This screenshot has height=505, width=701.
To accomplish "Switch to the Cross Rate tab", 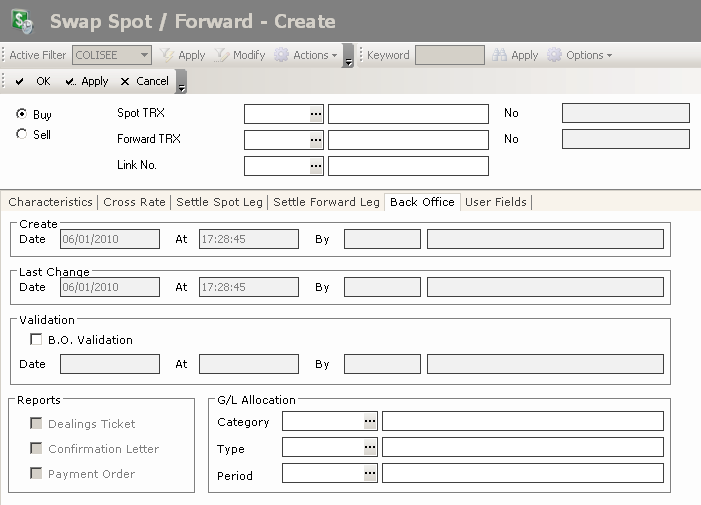I will tap(134, 202).
